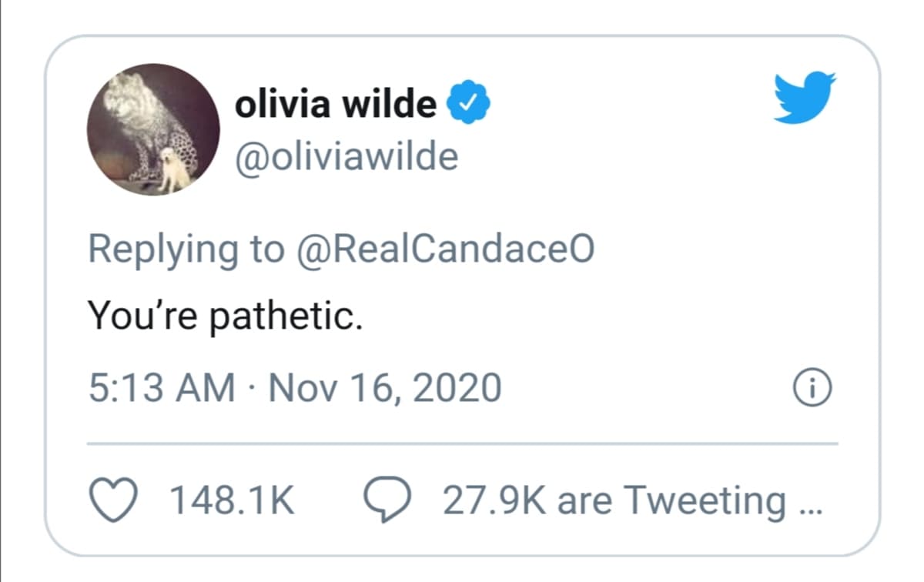Click the divider line above the like count

tap(462, 443)
